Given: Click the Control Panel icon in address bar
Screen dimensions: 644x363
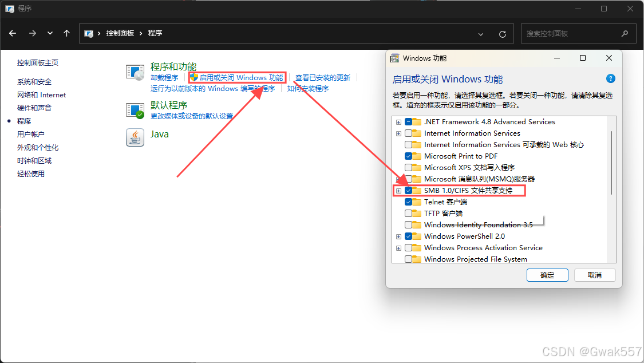Looking at the screenshot, I should [x=89, y=34].
